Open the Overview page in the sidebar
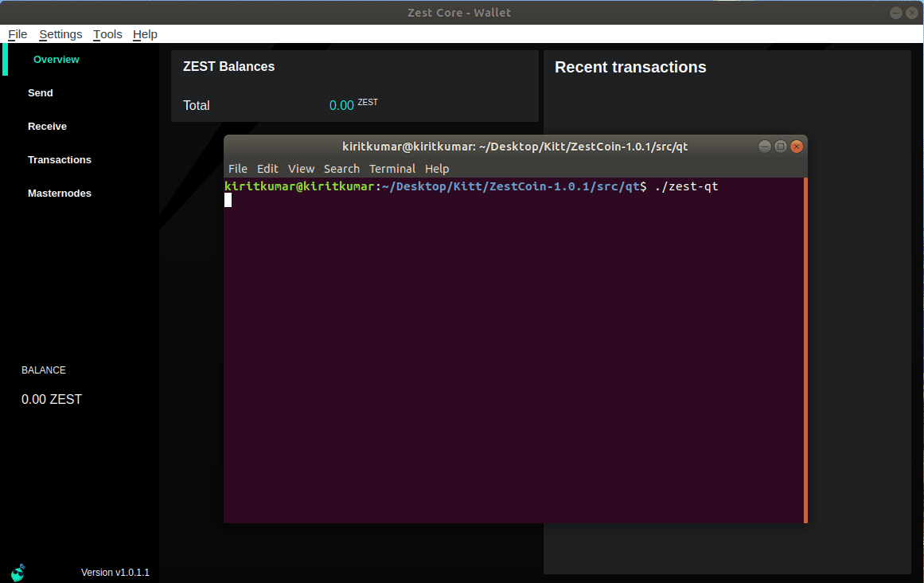The width and height of the screenshot is (924, 583). point(56,60)
